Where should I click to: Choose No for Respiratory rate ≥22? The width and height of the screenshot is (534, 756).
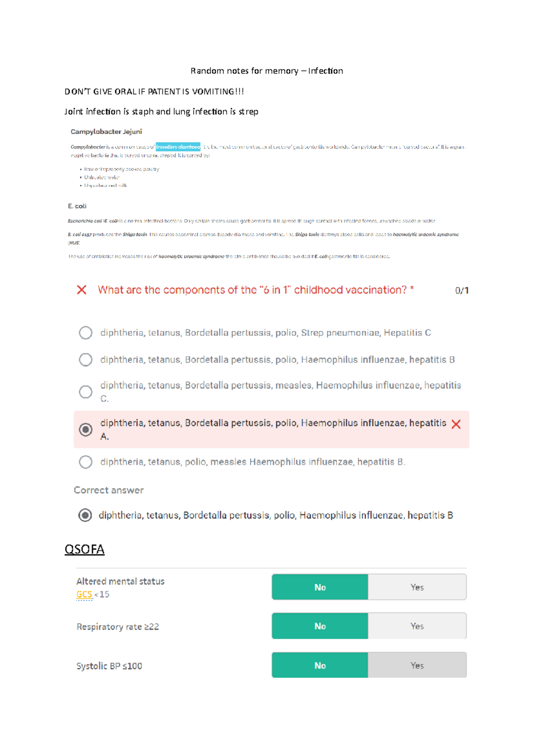320,626
